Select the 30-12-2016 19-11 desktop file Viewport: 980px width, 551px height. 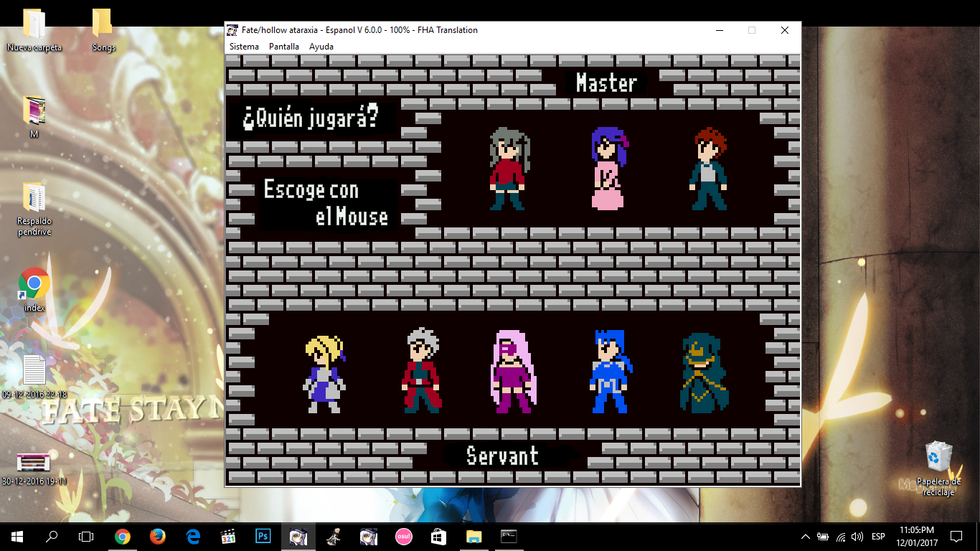(x=34, y=468)
